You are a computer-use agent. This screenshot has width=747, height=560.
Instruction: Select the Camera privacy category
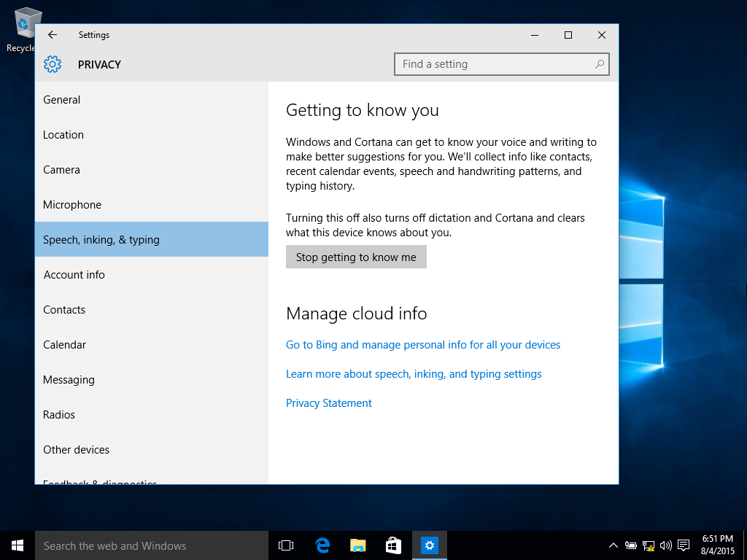(152, 169)
